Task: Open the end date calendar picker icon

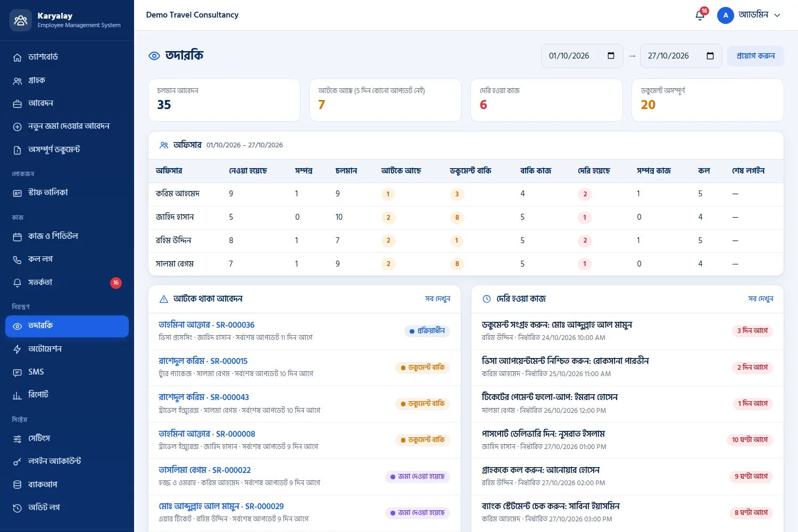Action: (710, 56)
